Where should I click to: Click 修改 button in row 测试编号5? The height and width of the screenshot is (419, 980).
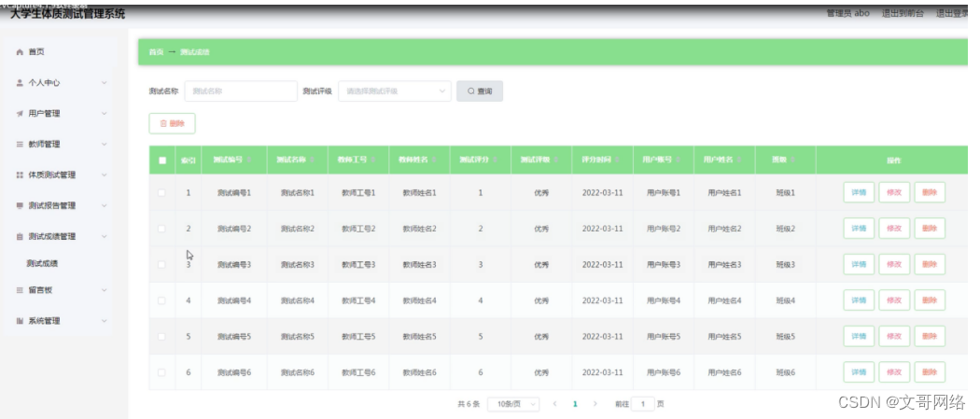tap(894, 337)
